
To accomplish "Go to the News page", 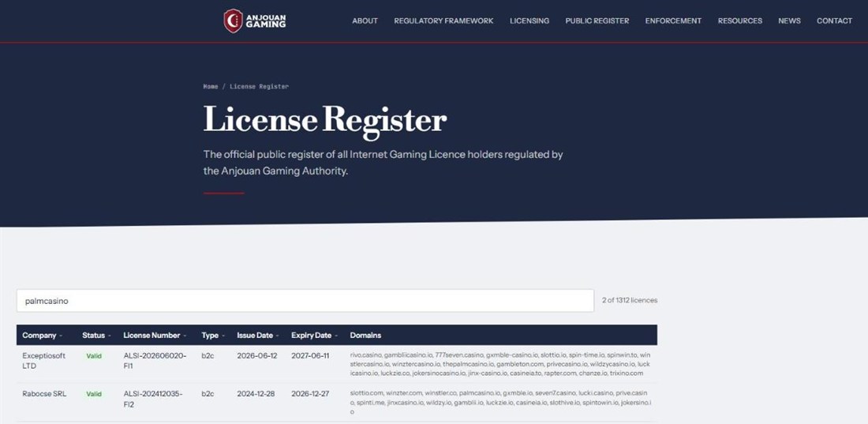I will pyautogui.click(x=789, y=21).
